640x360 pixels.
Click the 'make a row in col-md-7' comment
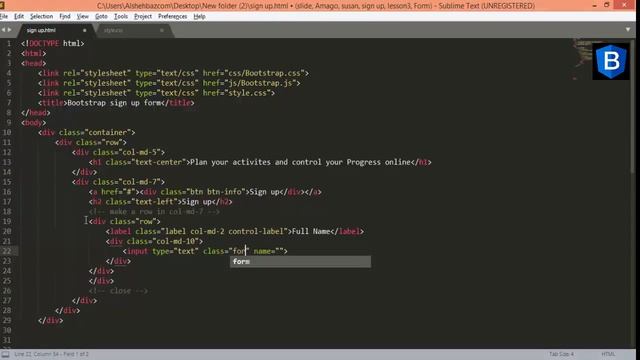tap(154, 211)
